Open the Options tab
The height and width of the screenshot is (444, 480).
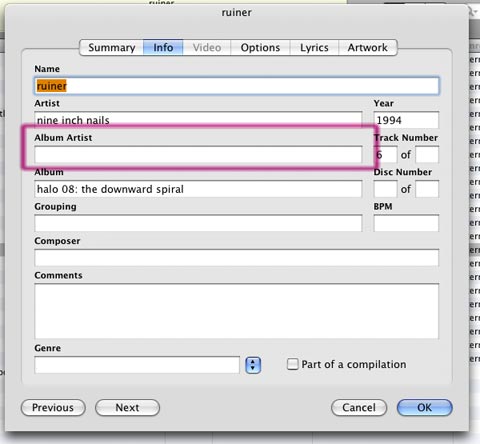pyautogui.click(x=260, y=48)
